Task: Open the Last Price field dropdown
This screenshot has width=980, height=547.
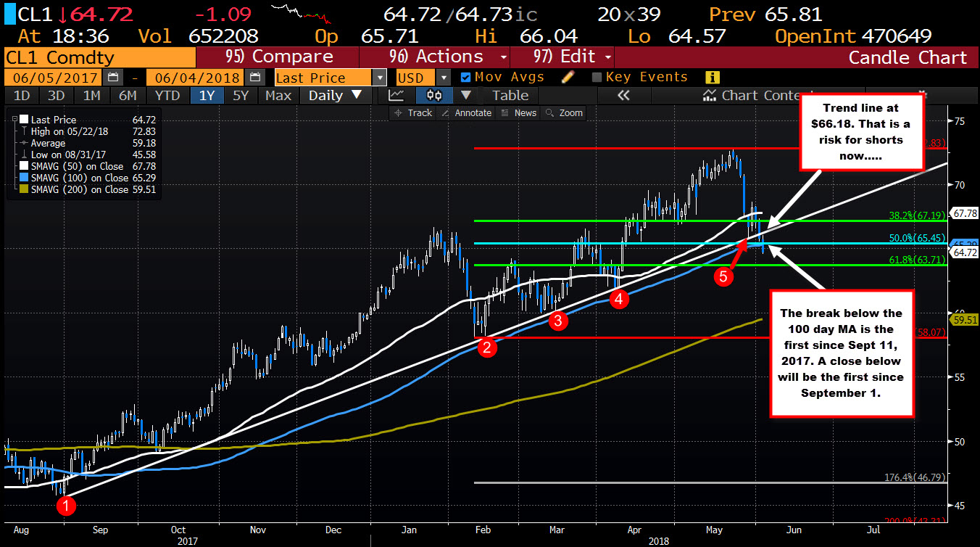Action: [380, 78]
